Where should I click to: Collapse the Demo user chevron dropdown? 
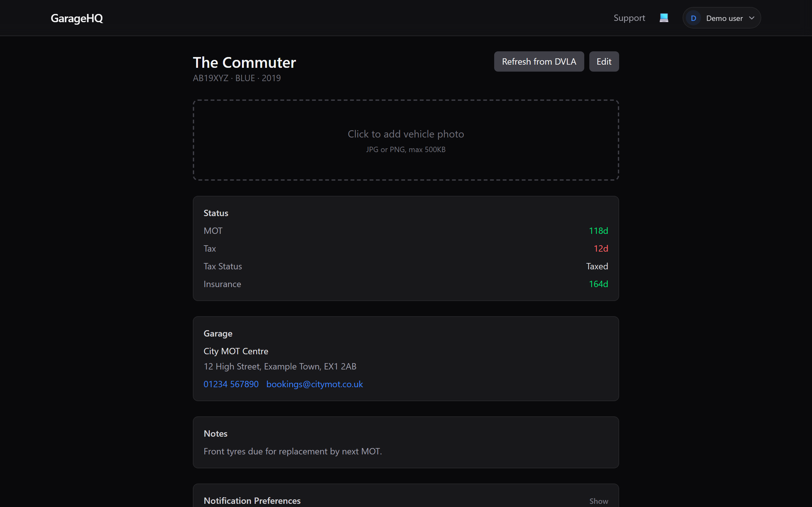coord(751,18)
